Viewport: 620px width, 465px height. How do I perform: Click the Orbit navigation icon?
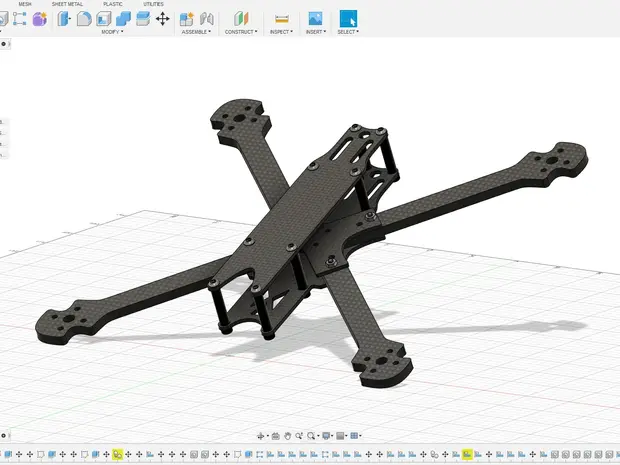pos(261,436)
